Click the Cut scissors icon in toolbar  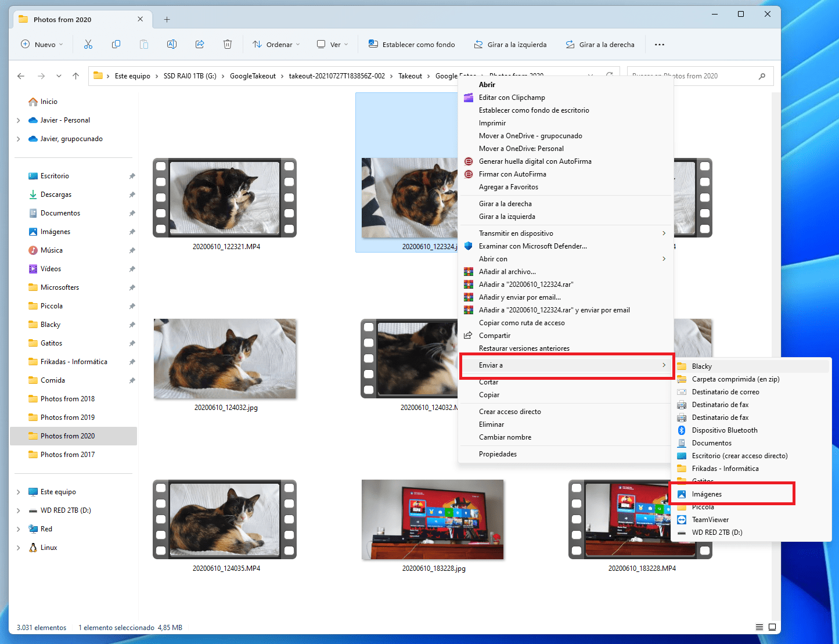click(88, 44)
